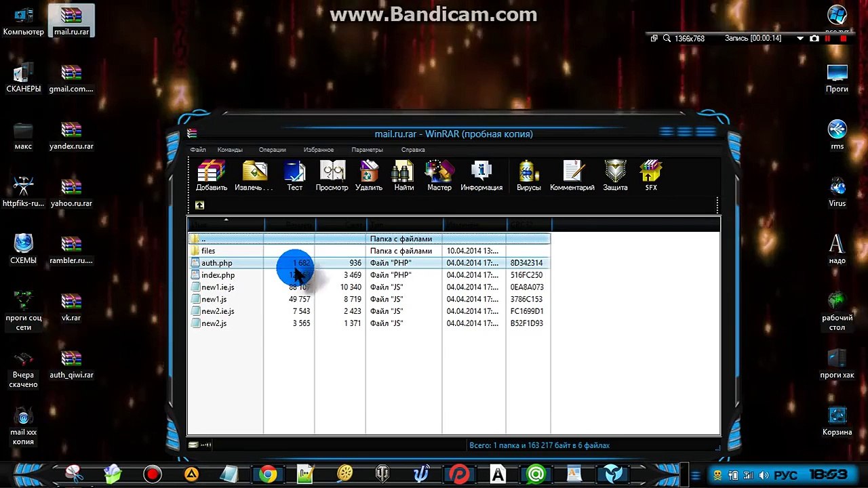Select the Защита (Protect) tool

point(615,176)
